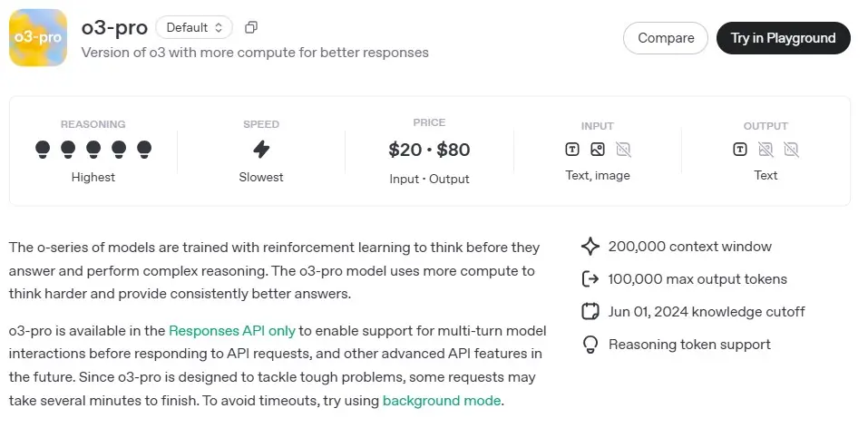Click the knowledge cutoff calendar icon
Viewport: 868px width, 428px height.
click(590, 312)
